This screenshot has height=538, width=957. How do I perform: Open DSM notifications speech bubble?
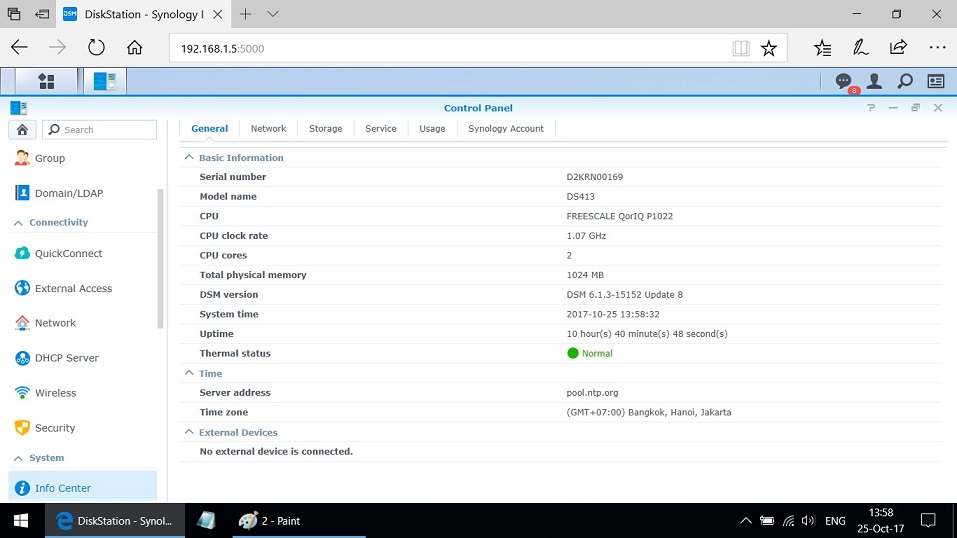(x=844, y=81)
